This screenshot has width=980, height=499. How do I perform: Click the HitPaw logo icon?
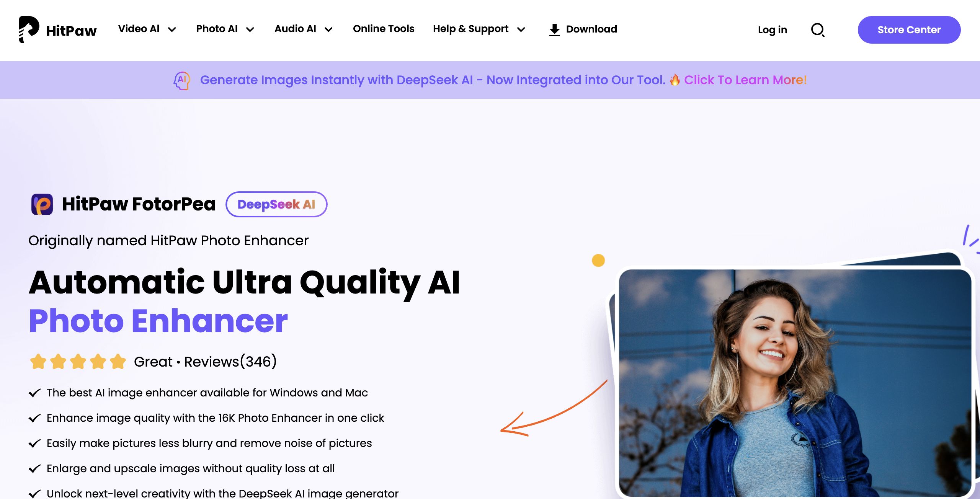point(29,29)
